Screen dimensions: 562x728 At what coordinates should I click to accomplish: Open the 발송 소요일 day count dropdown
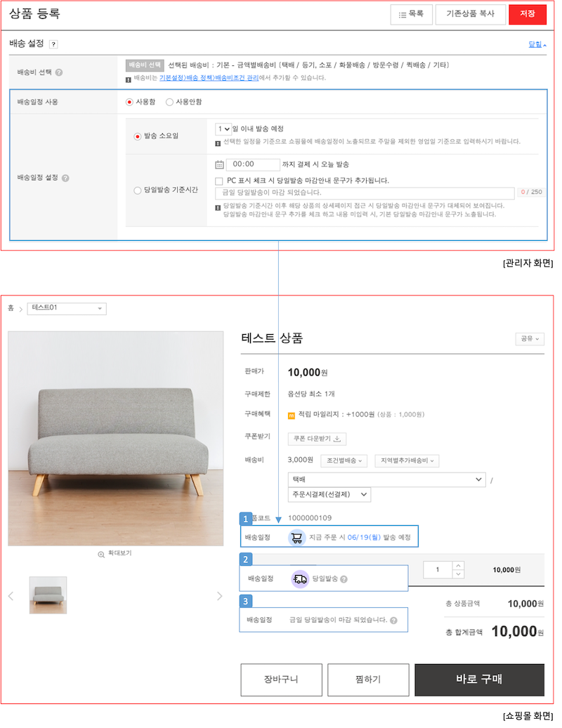(x=223, y=129)
